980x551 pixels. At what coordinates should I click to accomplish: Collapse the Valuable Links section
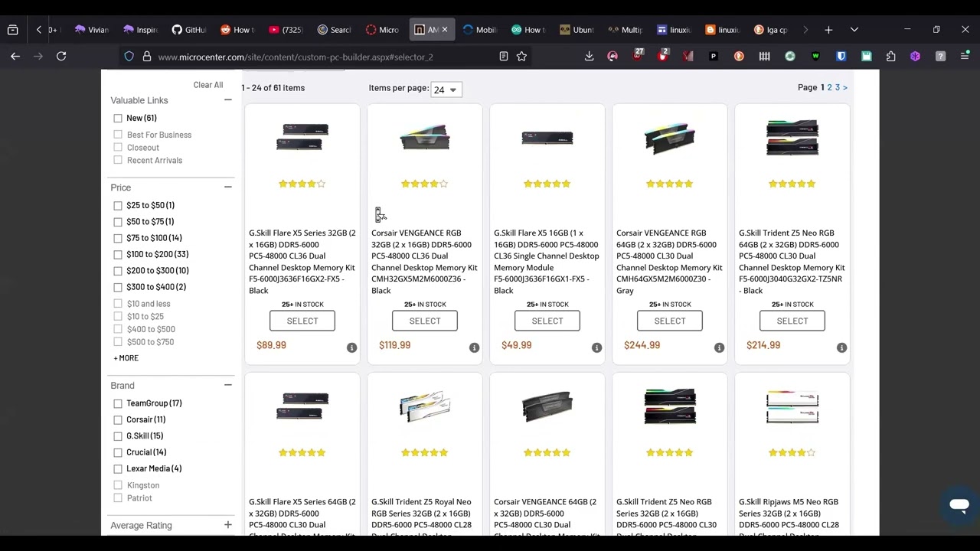[227, 100]
